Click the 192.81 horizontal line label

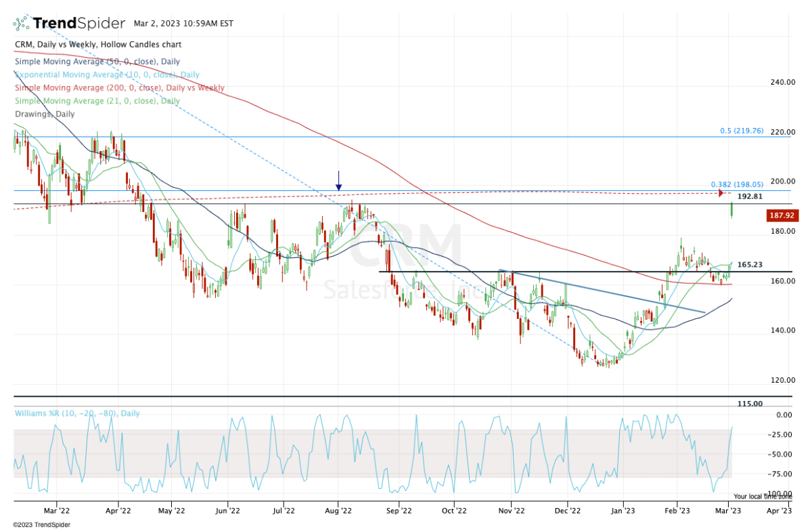coord(750,196)
